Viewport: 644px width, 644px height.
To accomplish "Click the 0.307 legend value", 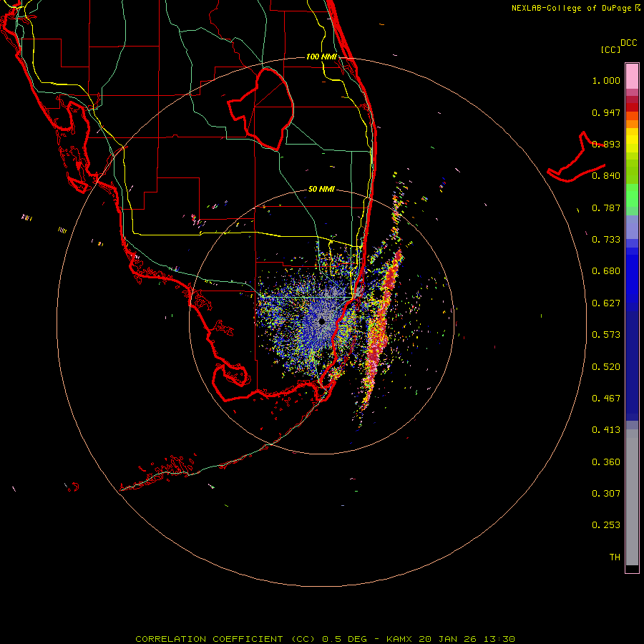I will (606, 494).
